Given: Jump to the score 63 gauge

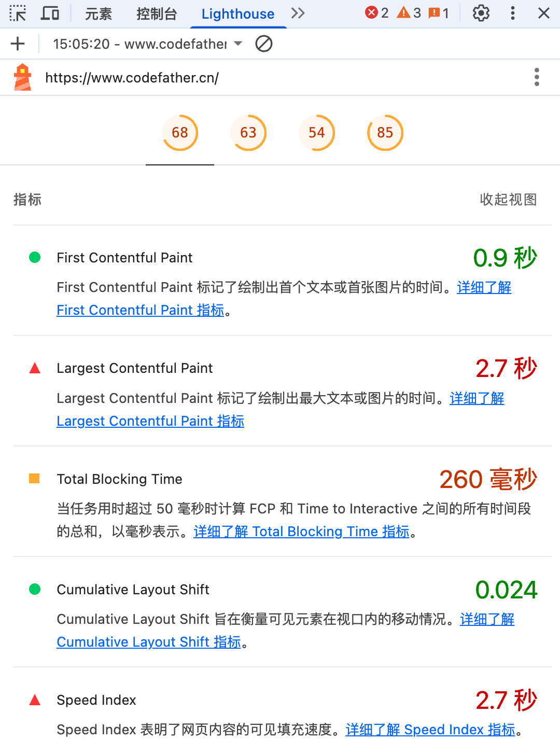Looking at the screenshot, I should point(248,133).
